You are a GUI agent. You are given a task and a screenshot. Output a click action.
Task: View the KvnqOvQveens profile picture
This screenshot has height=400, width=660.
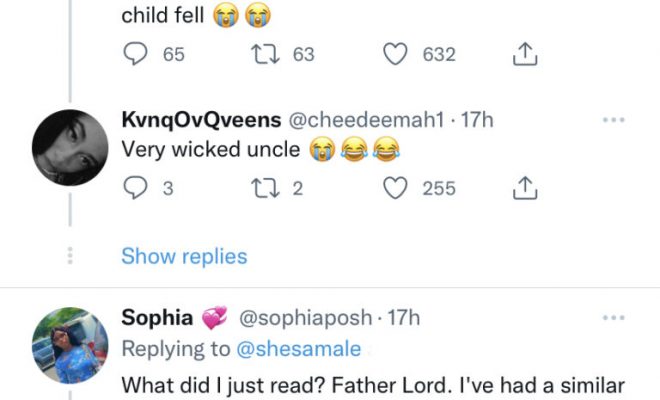pos(67,145)
